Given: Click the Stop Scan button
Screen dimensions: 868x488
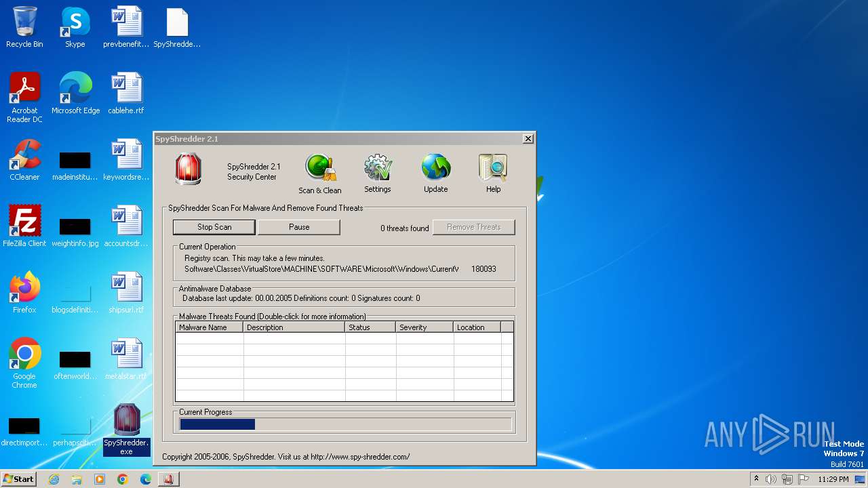Looking at the screenshot, I should pos(214,227).
